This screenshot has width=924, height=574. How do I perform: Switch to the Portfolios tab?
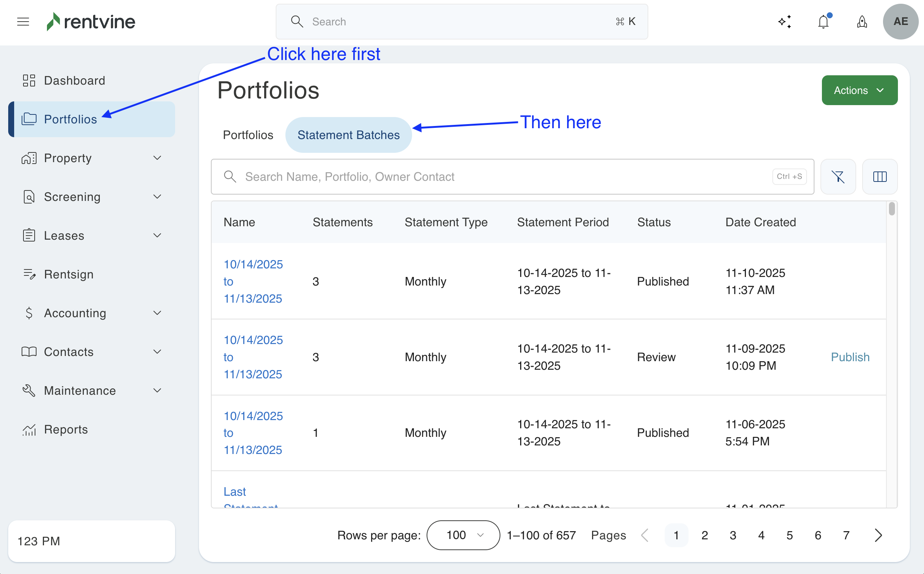click(248, 135)
